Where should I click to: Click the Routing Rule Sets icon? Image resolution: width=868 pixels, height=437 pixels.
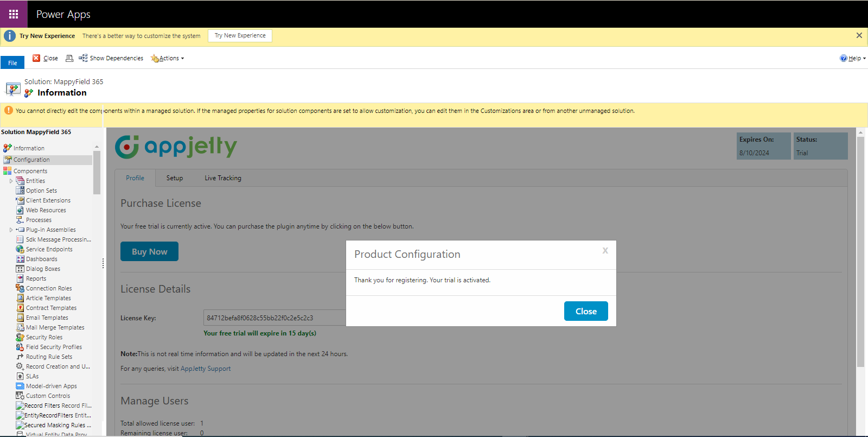coord(20,357)
